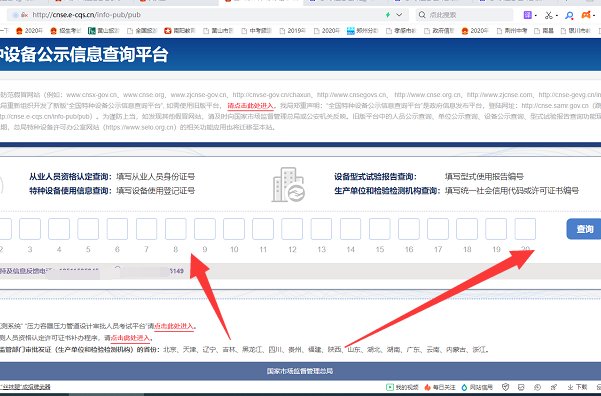The height and width of the screenshot is (396, 601).
Task: Click input box number 19
Action: tap(496, 229)
